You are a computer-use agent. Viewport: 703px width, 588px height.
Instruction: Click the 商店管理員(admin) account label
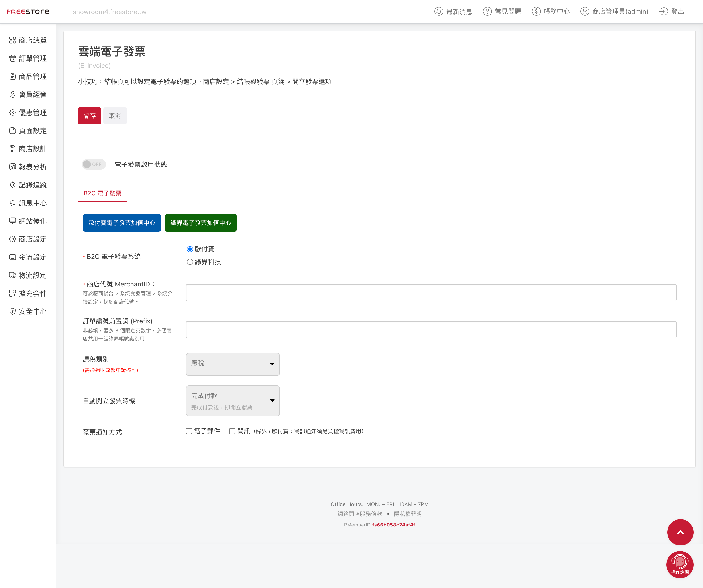pyautogui.click(x=620, y=11)
